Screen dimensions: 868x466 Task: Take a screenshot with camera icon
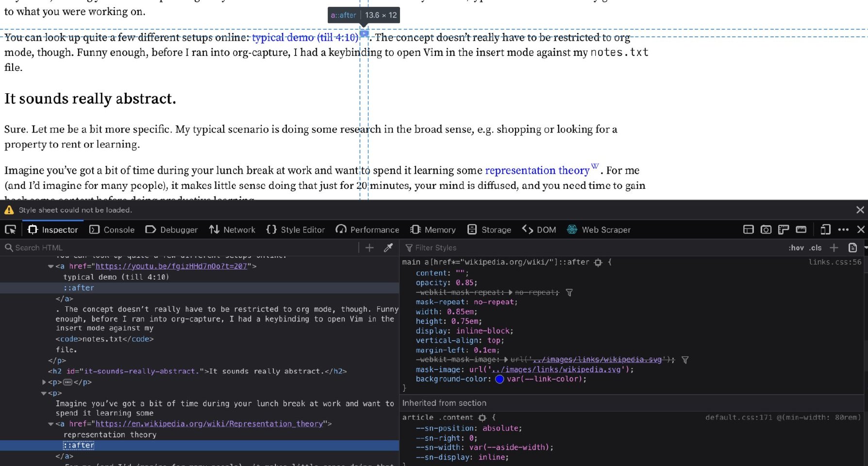(x=766, y=230)
